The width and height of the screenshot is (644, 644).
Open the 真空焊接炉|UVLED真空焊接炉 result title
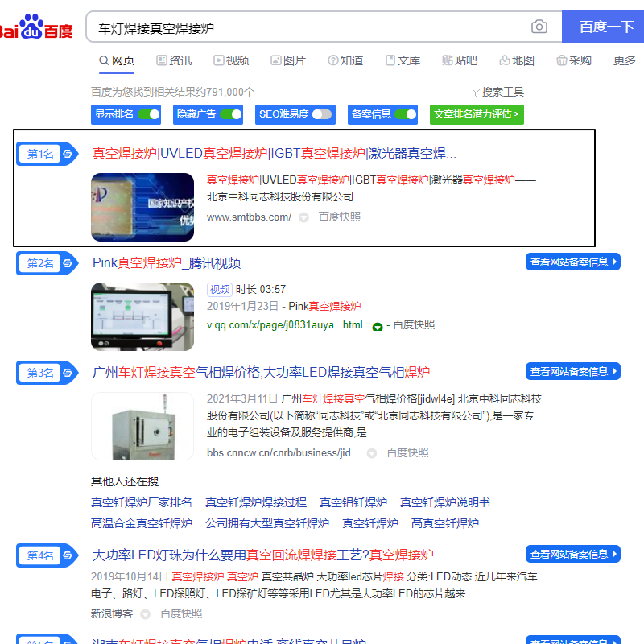[275, 154]
